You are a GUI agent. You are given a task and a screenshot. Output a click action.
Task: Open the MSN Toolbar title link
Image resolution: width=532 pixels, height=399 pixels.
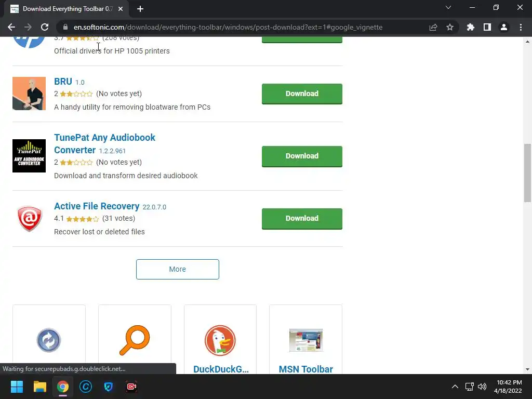pyautogui.click(x=305, y=369)
